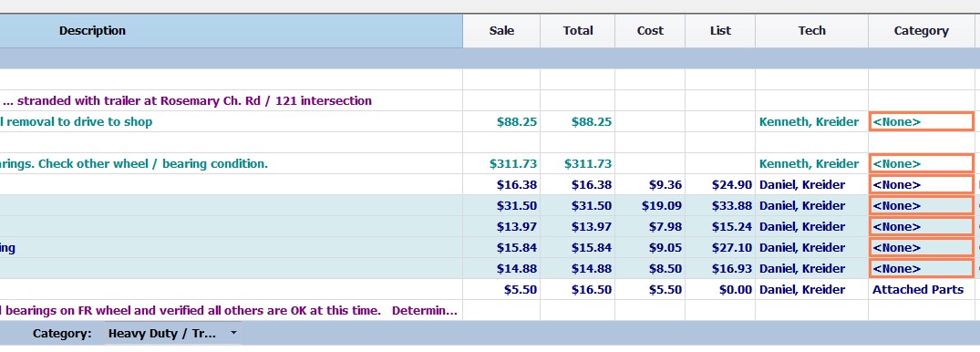Click the $311.73 Sale cell

click(x=501, y=164)
